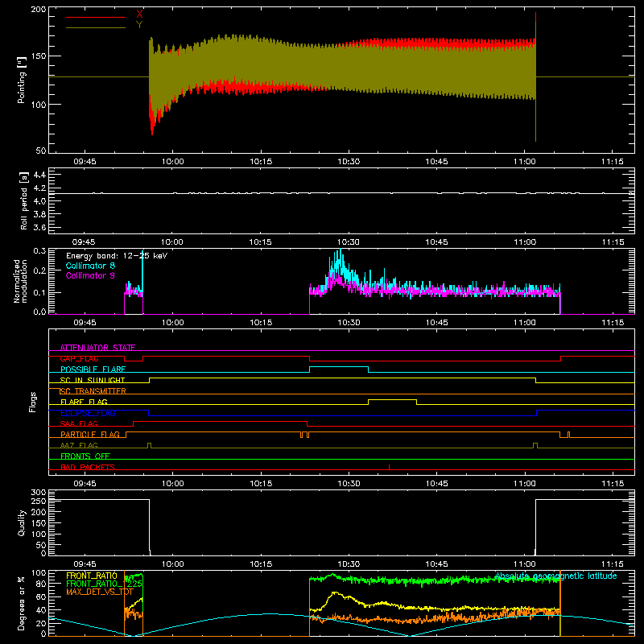Image resolution: width=644 pixels, height=644 pixels.
Task: Click the yellow FRONT_RATIO legend label
Action: (x=92, y=576)
